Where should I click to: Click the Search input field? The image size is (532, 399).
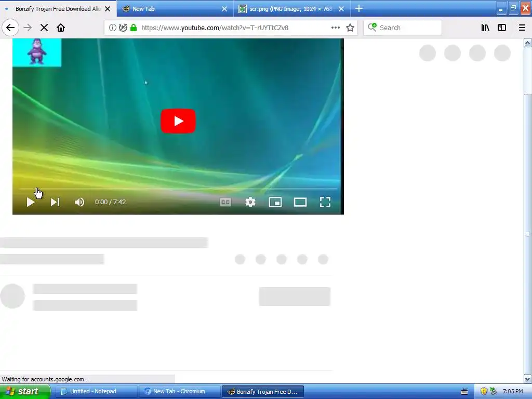coord(403,28)
